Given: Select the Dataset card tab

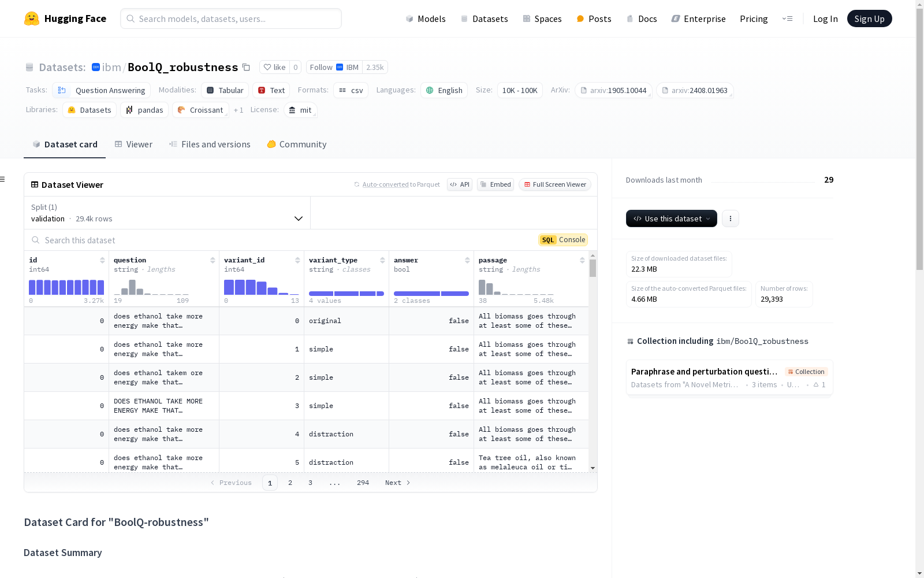Looking at the screenshot, I should coord(65,144).
